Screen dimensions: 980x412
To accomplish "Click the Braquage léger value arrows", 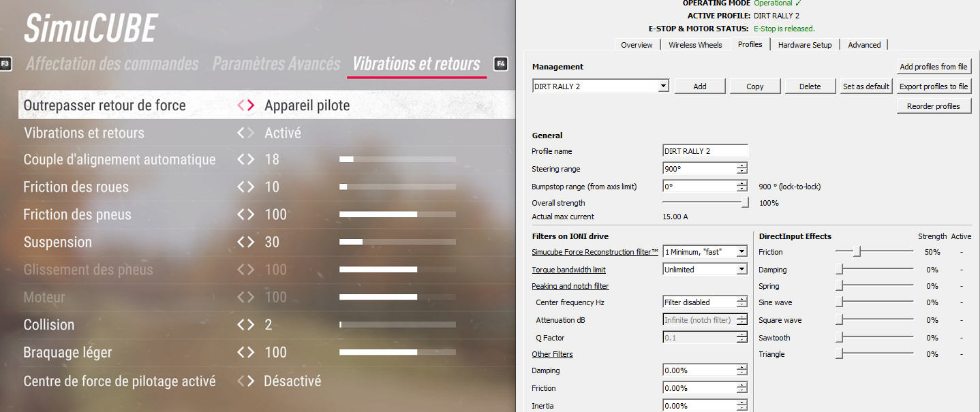I will coord(246,352).
